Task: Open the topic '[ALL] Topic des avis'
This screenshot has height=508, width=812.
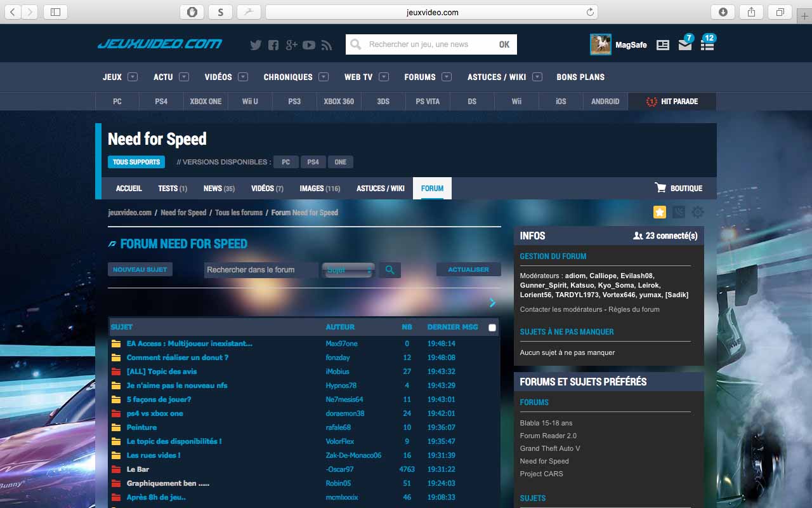Action: point(162,371)
